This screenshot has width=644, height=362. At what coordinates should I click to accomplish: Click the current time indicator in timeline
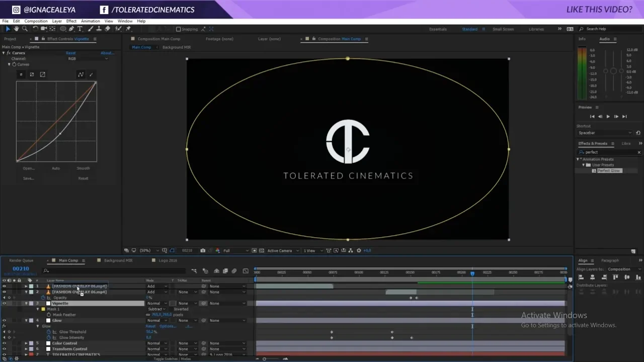pos(472,273)
